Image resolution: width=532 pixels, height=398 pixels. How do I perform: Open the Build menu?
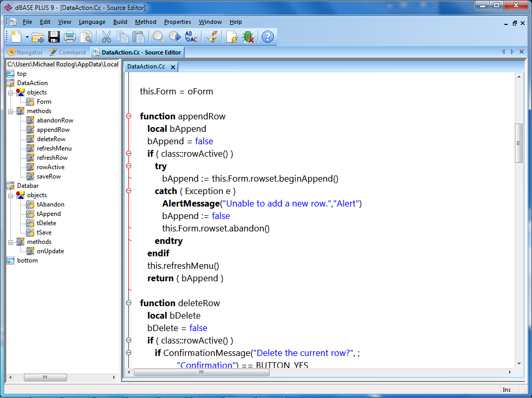click(120, 22)
